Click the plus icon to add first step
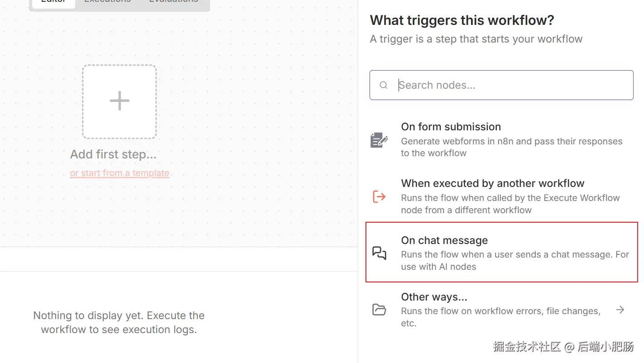Image resolution: width=644 pixels, height=363 pixels. (x=120, y=101)
